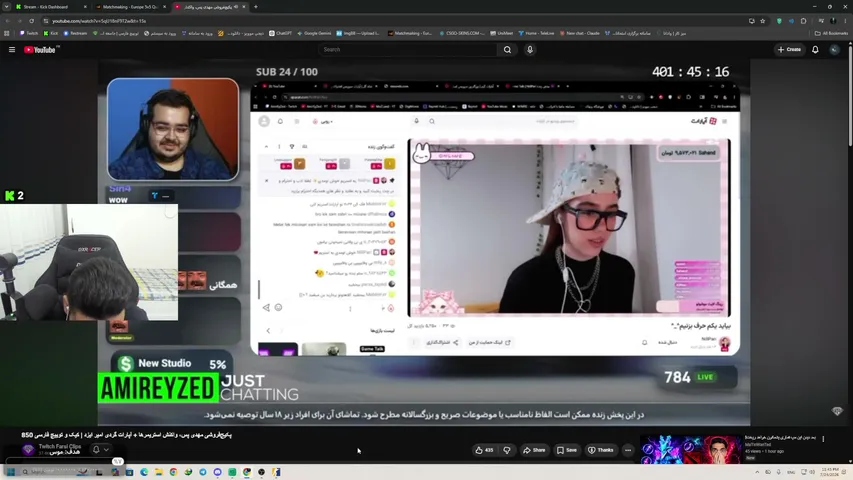This screenshot has width=853, height=480.
Task: Open Chrome from the Windows taskbar
Action: [x=173, y=472]
